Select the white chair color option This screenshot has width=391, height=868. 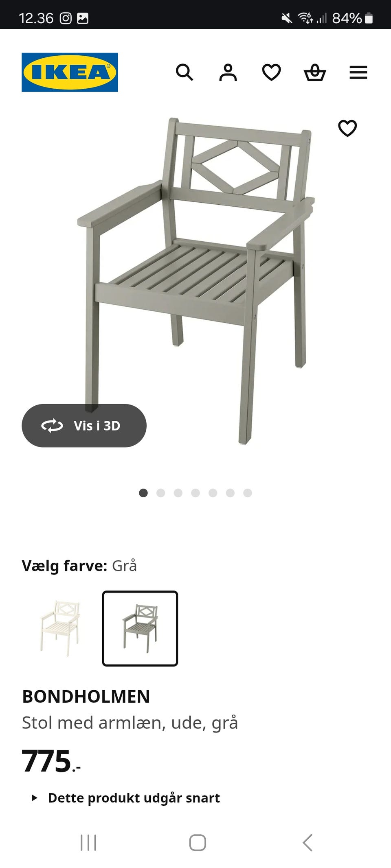click(61, 629)
